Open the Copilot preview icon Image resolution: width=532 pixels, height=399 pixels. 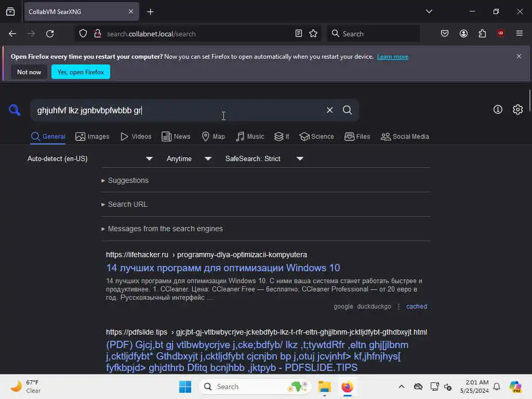coord(515,387)
